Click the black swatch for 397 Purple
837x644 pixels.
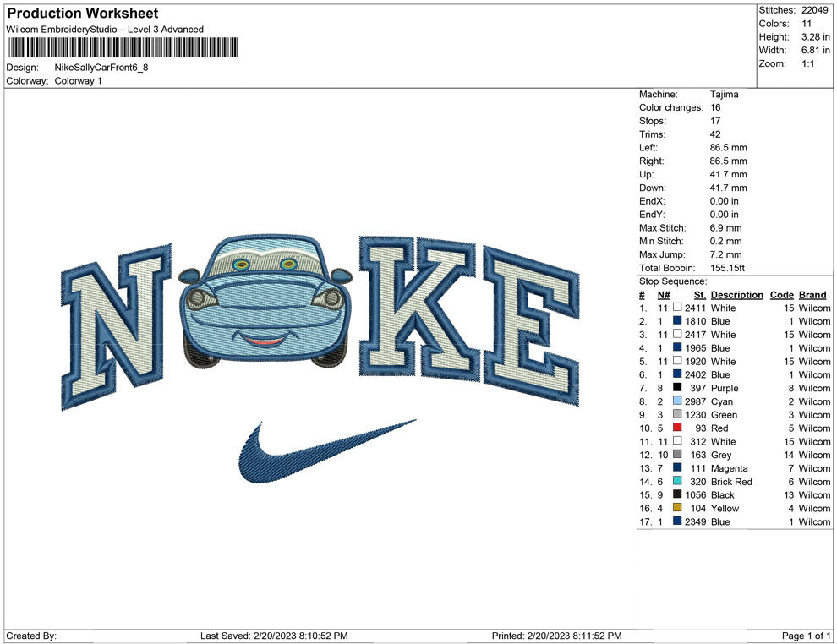(x=677, y=387)
